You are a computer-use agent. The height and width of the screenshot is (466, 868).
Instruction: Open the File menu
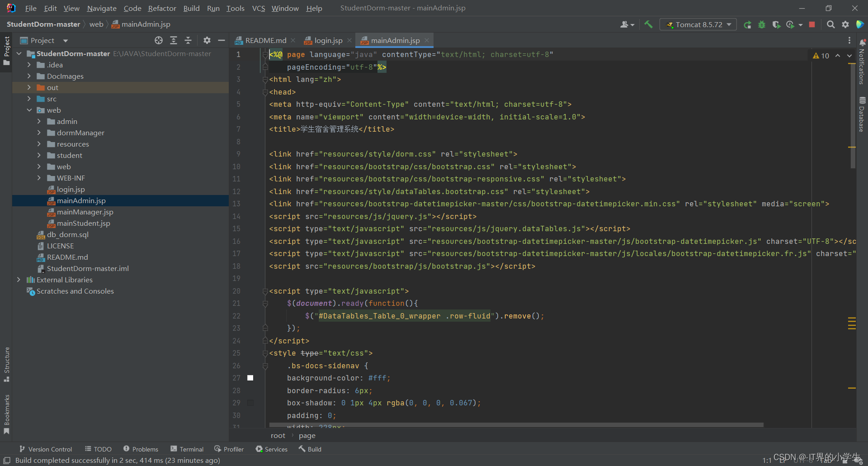[x=31, y=8]
